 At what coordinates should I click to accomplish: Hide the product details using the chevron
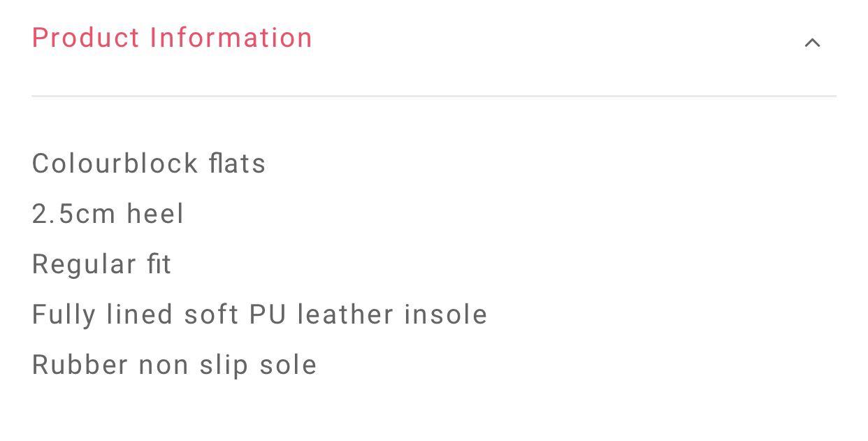[x=811, y=42]
